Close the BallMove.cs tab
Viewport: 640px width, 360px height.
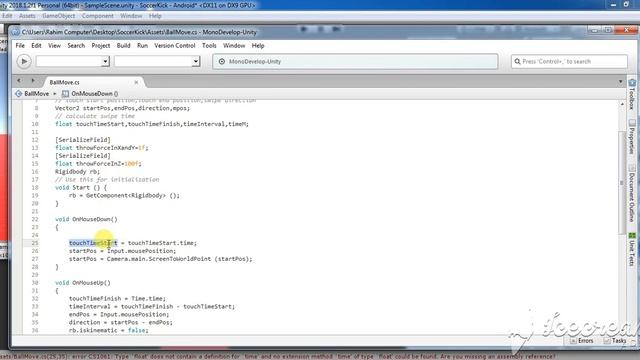coord(136,82)
